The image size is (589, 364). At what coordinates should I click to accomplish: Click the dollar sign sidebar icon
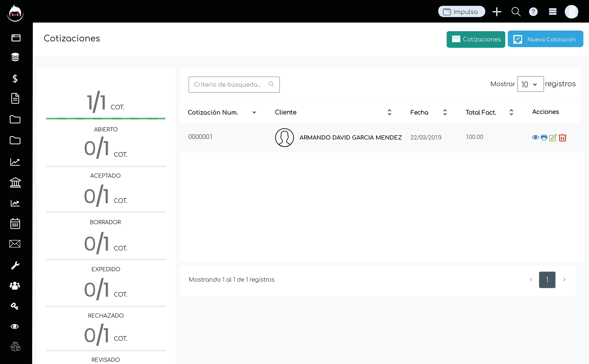point(15,79)
